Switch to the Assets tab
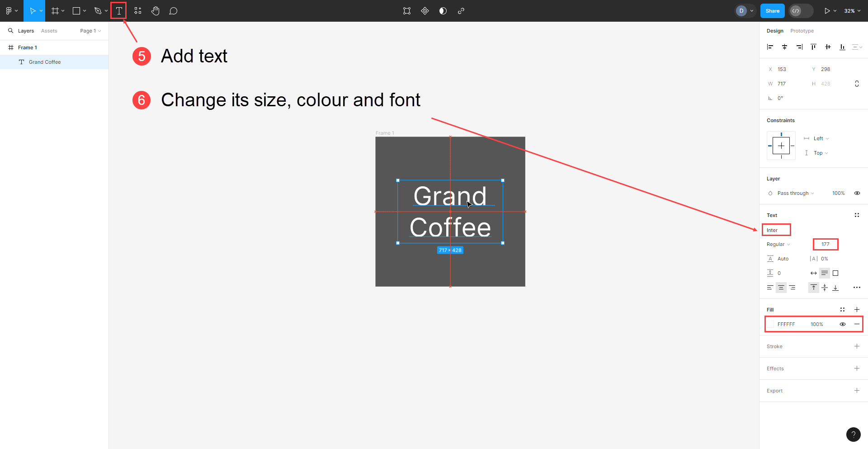 [49, 31]
